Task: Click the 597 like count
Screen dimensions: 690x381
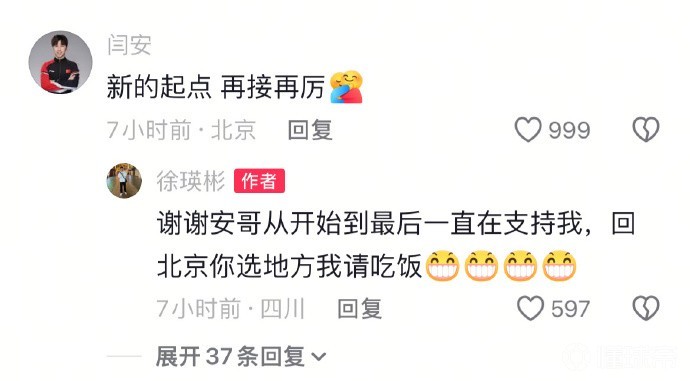Action: [x=570, y=308]
